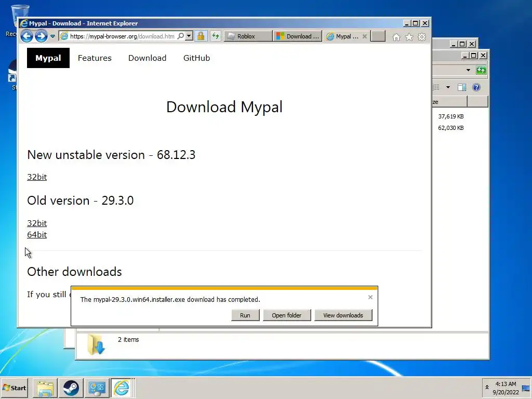Go forward with the IE forward arrow

[41, 36]
